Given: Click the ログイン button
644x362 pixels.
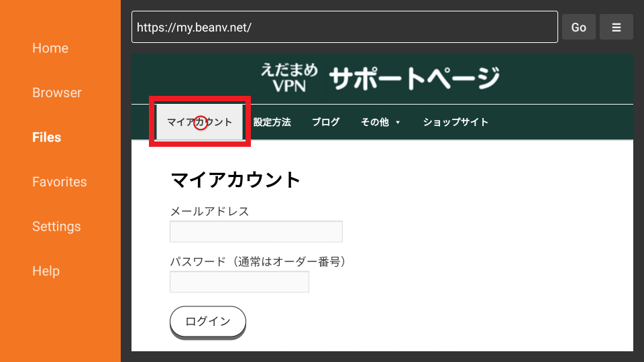Looking at the screenshot, I should pos(208,321).
